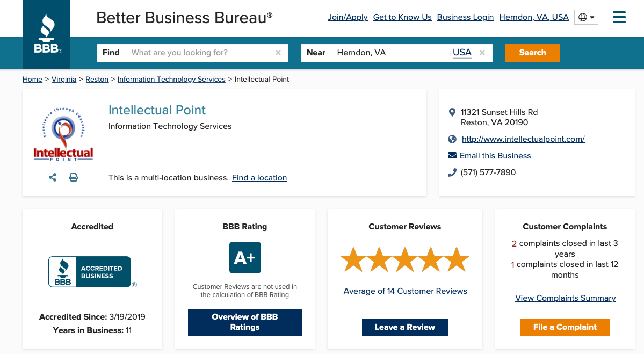This screenshot has height=354, width=644.
Task: Click the BBB torch logo
Action: [46, 34]
